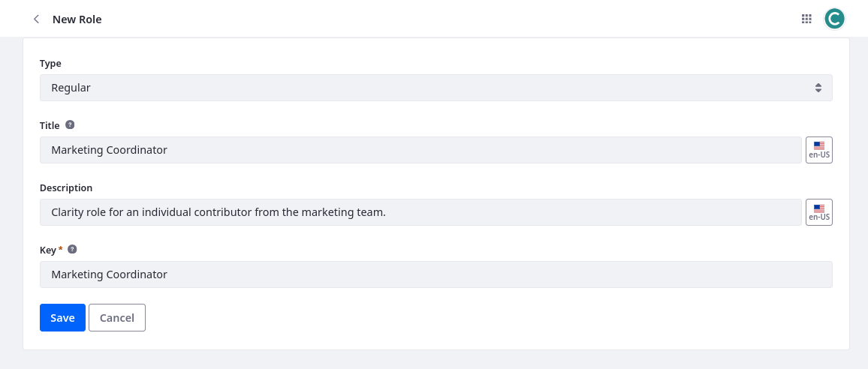Viewport: 868px width, 369px height.
Task: Focus the Description text field
Action: coord(420,212)
